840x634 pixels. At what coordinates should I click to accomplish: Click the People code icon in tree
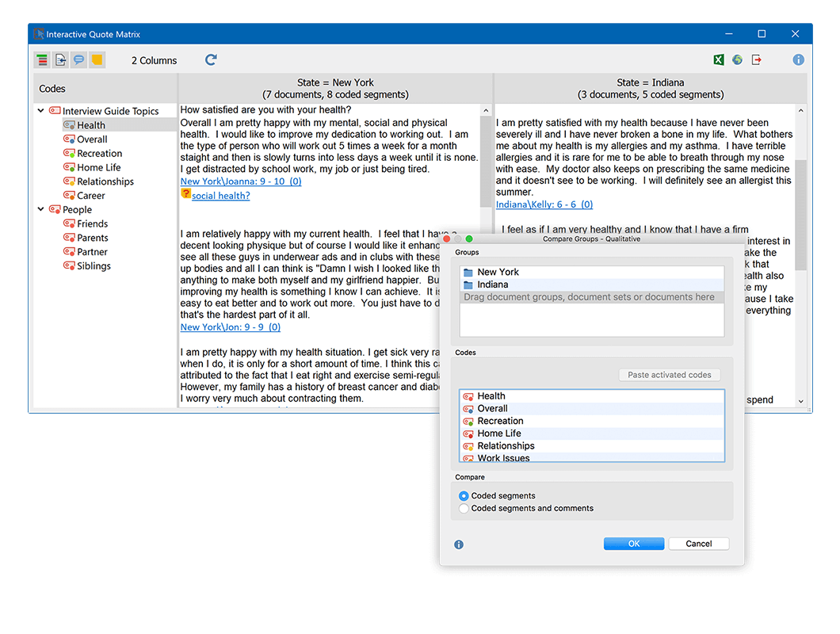click(x=55, y=209)
